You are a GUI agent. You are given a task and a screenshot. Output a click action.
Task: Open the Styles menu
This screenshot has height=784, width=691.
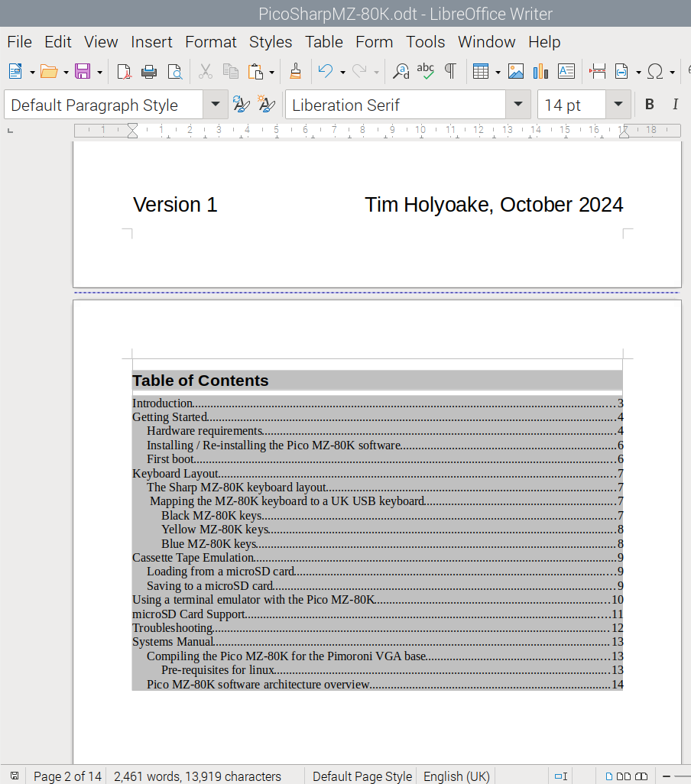[271, 42]
